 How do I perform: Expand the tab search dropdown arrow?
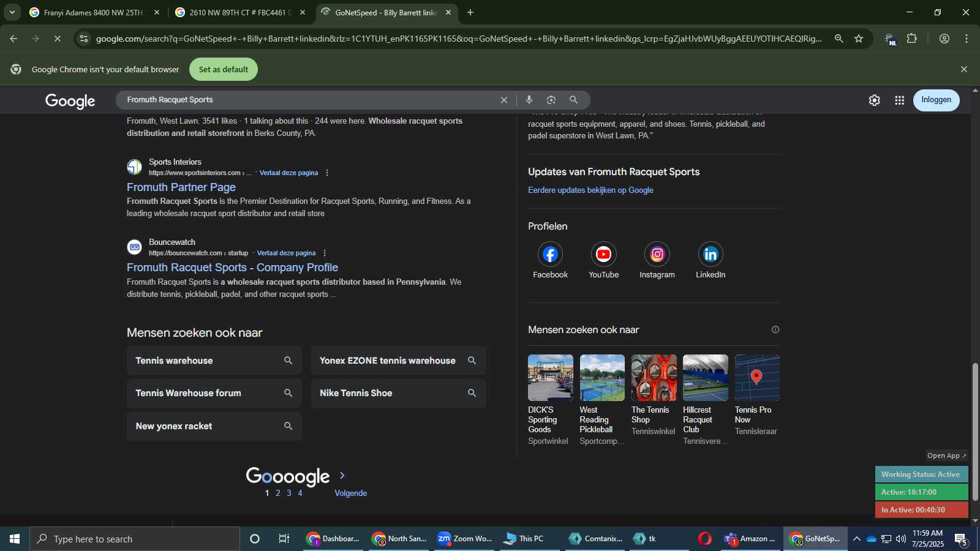coord(12,12)
